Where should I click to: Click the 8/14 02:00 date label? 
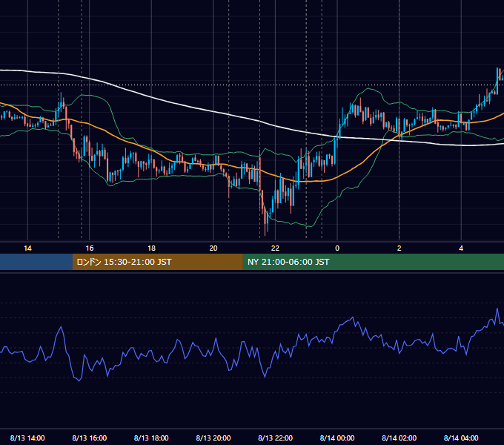pyautogui.click(x=399, y=438)
